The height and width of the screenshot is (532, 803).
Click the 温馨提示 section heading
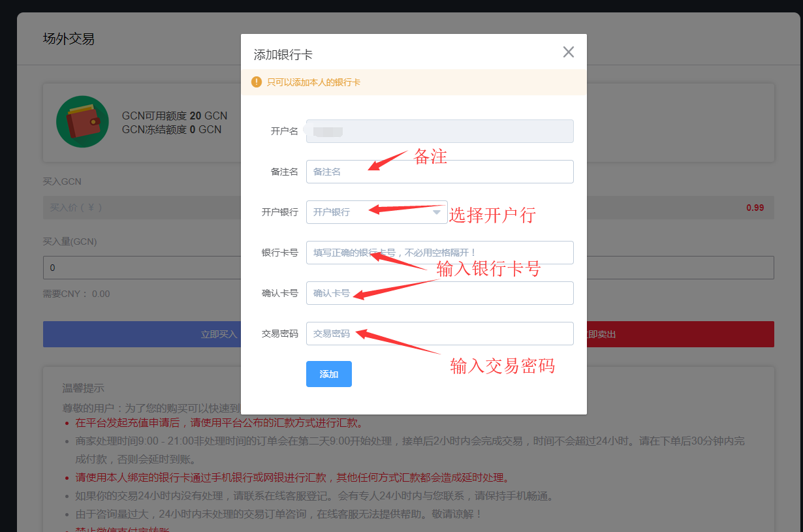pos(83,389)
